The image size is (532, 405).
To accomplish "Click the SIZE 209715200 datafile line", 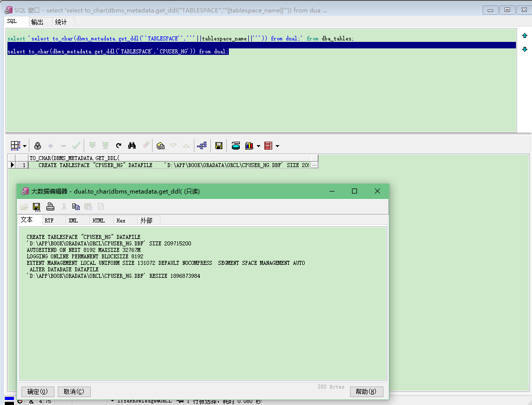I will pyautogui.click(x=109, y=243).
